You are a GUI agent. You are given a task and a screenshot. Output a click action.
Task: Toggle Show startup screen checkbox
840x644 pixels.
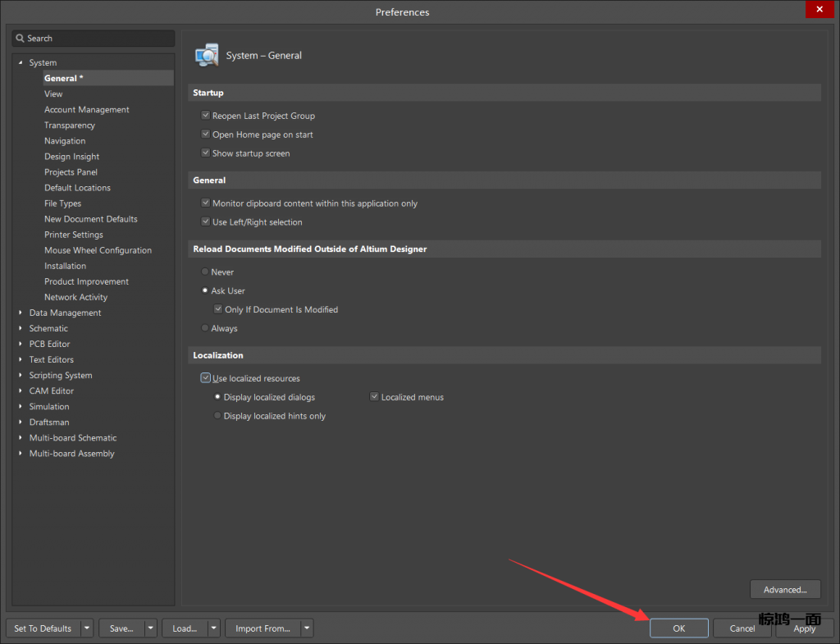coord(206,153)
